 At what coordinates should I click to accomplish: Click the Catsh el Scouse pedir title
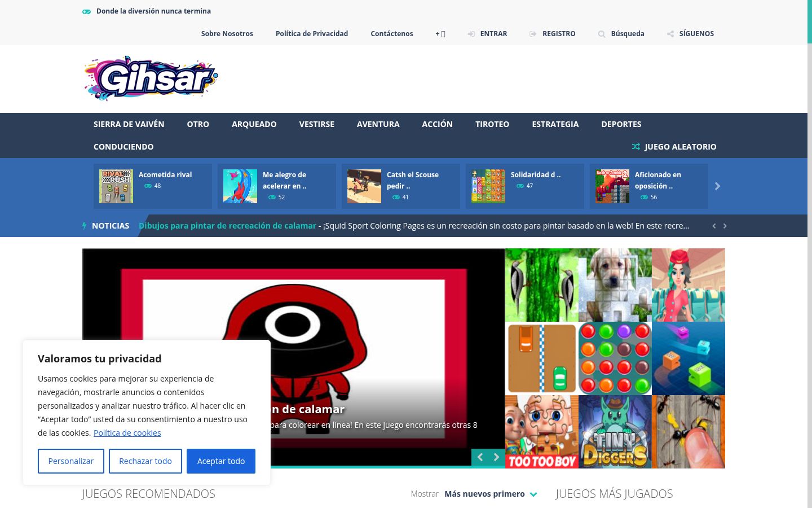point(413,181)
